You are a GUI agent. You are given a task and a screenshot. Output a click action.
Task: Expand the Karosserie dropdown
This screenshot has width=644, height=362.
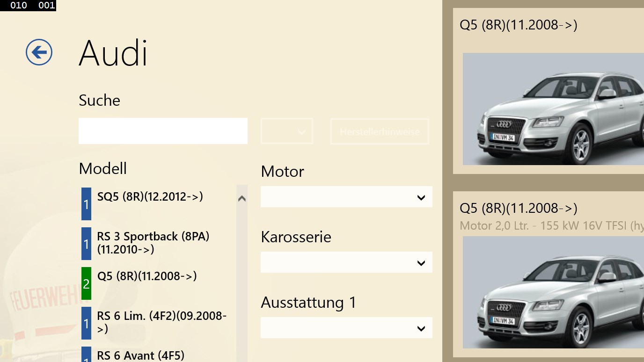pos(346,263)
